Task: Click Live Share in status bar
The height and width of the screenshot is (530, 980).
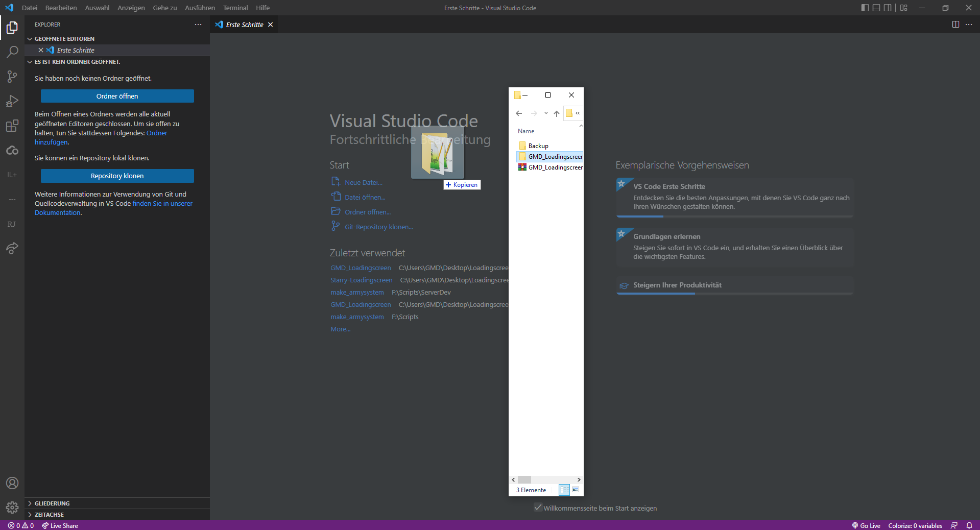Action: 60,525
